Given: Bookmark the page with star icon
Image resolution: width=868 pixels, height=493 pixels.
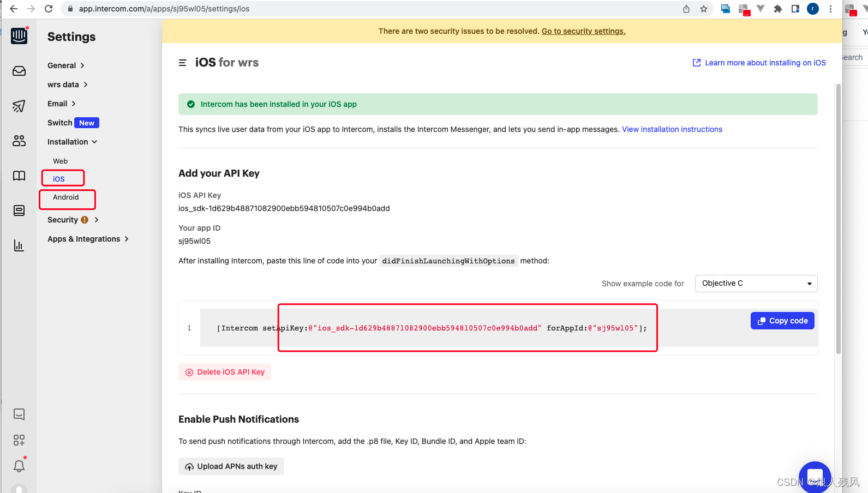Looking at the screenshot, I should (x=704, y=9).
